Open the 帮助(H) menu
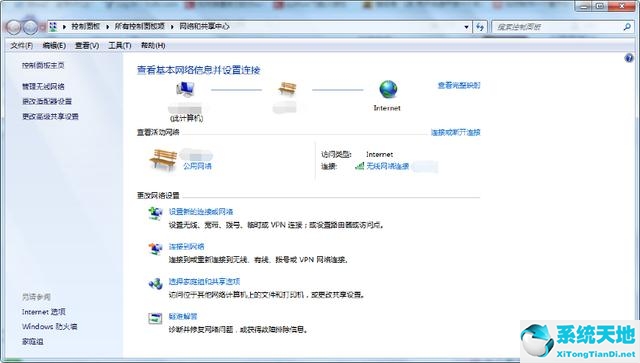 pos(153,46)
